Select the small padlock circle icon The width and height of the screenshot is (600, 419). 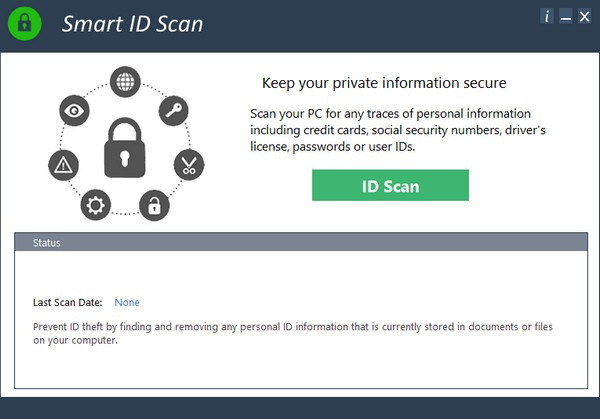click(x=154, y=205)
